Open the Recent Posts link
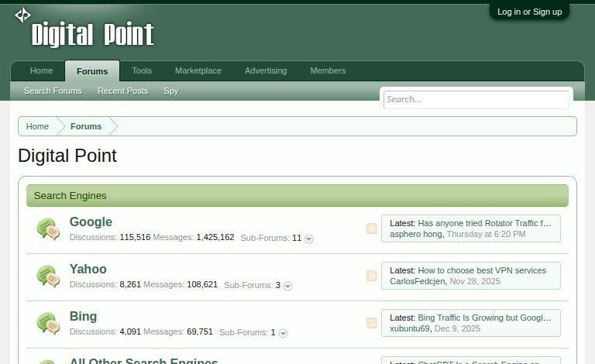595x364 pixels. pyautogui.click(x=122, y=91)
